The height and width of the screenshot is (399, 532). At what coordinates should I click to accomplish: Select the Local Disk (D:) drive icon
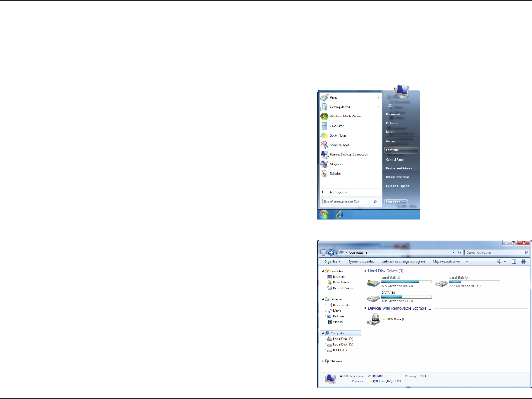(x=441, y=283)
